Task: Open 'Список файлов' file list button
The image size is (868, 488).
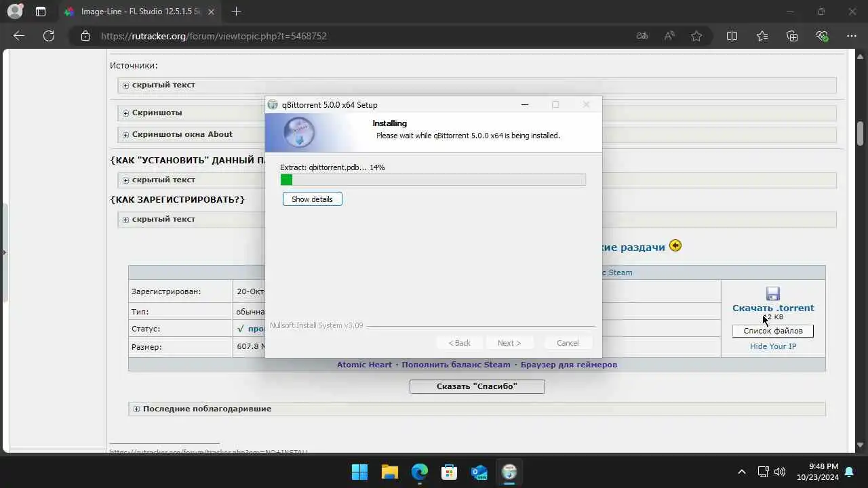Action: 773,331
